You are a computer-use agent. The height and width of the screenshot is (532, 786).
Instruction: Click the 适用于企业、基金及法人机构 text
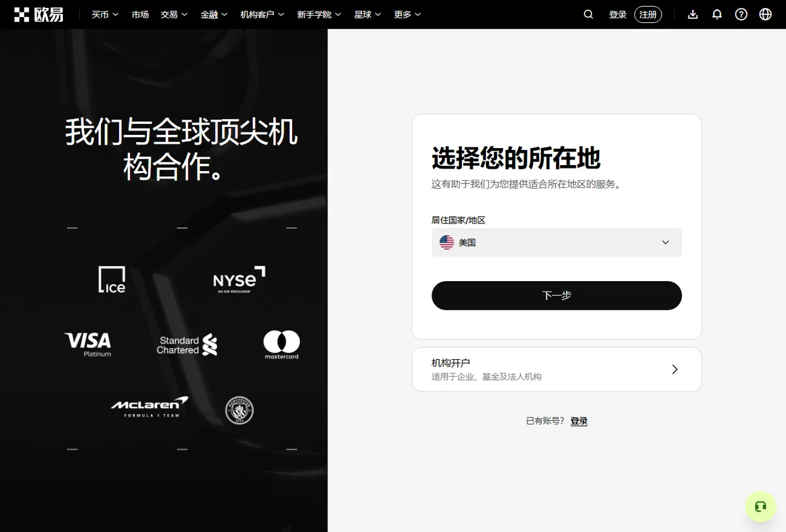(x=487, y=377)
